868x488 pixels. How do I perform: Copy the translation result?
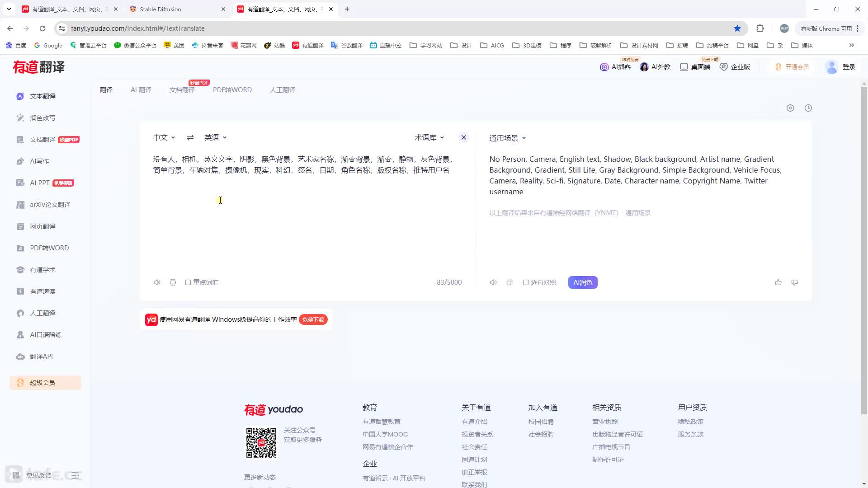[509, 282]
